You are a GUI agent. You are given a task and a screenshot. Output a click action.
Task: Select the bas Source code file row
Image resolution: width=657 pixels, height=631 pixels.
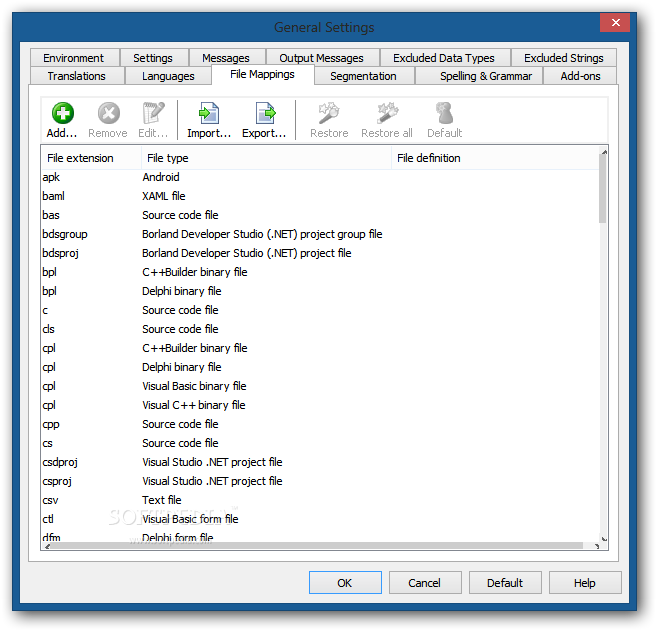point(320,215)
